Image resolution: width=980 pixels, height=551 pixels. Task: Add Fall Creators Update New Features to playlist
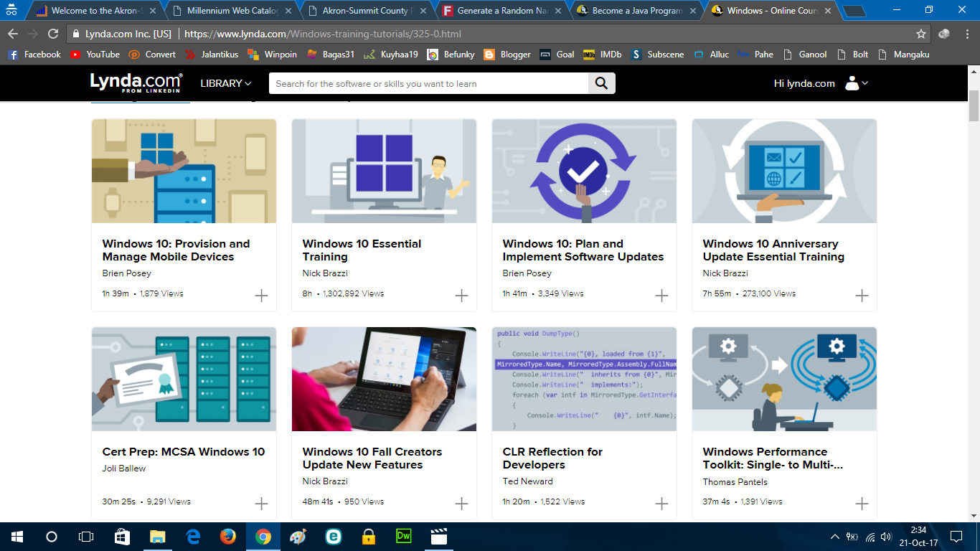[x=461, y=503]
